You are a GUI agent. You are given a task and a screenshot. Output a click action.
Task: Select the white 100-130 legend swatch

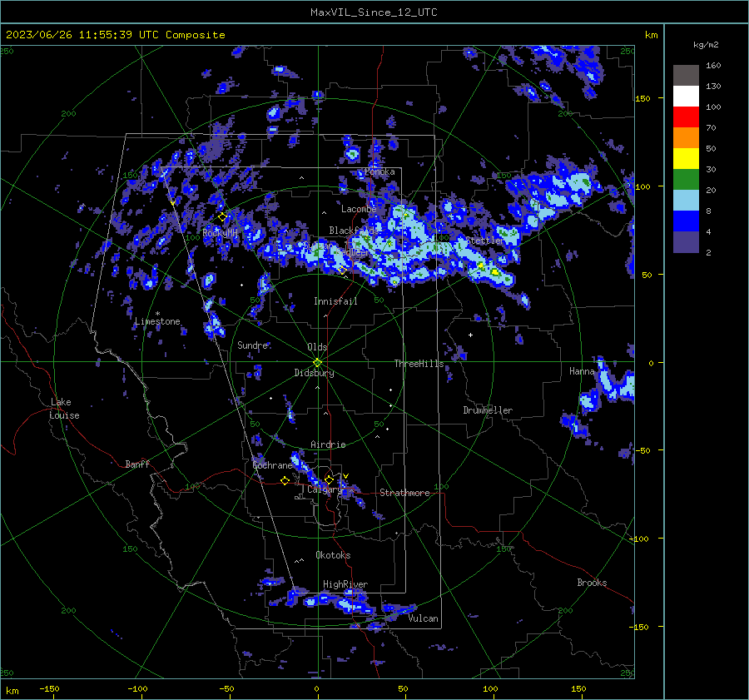(x=686, y=96)
